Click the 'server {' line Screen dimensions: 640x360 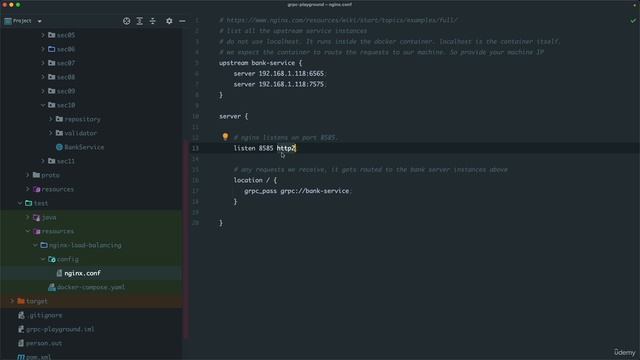click(x=233, y=116)
